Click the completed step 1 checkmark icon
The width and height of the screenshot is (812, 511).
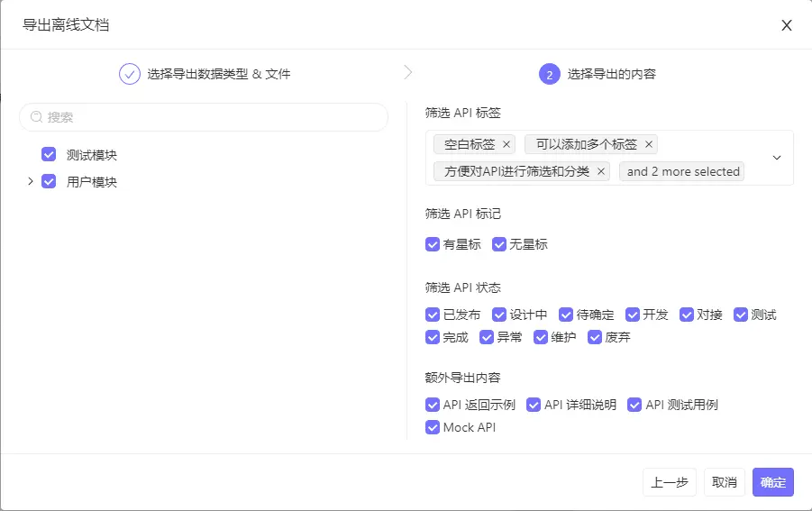coord(130,74)
